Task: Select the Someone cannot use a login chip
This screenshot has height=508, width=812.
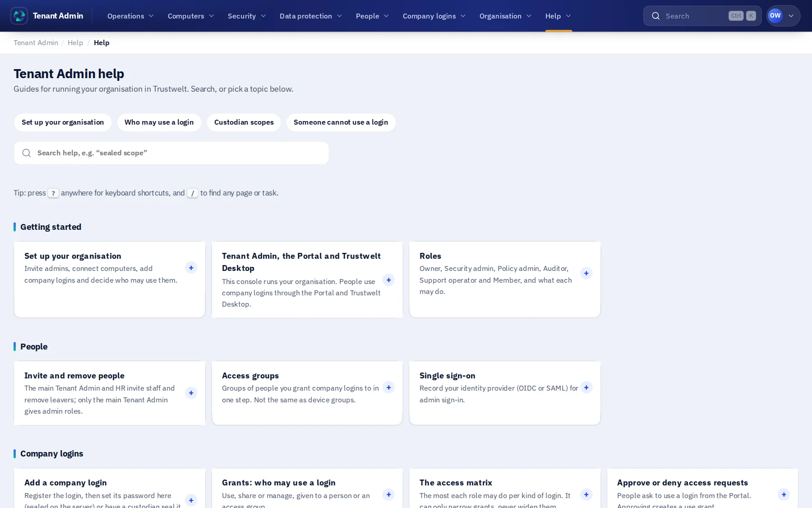Action: click(x=341, y=122)
